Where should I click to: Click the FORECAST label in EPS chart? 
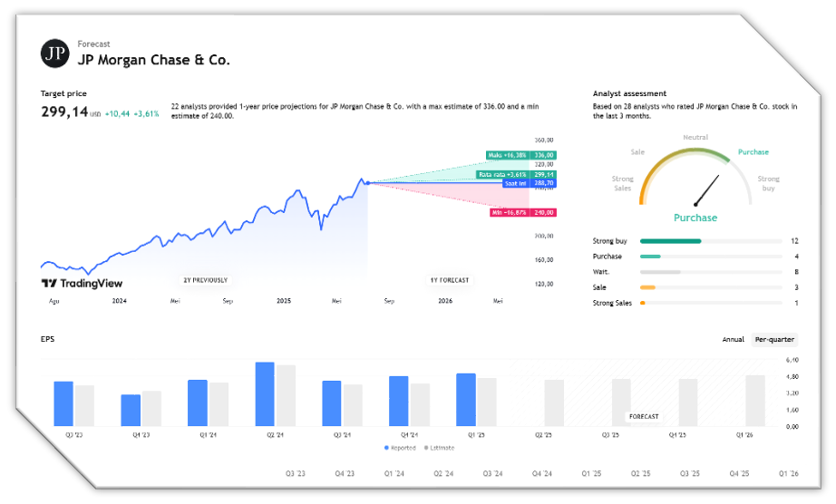[644, 417]
